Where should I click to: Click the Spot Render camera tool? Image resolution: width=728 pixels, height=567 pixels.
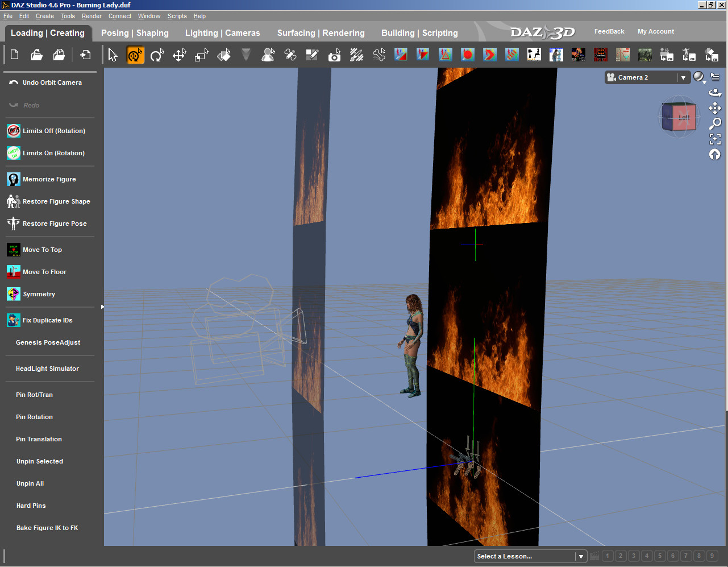[x=335, y=55]
